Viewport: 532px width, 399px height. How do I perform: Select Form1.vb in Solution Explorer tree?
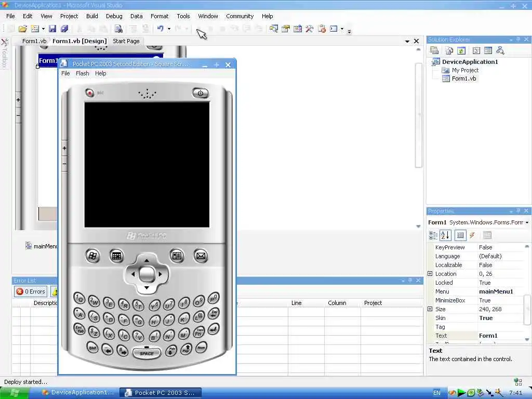(x=464, y=78)
